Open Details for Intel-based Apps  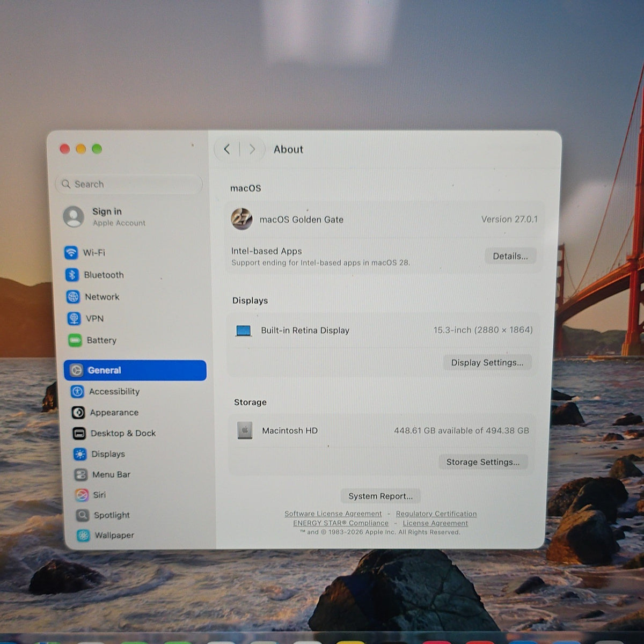(510, 256)
